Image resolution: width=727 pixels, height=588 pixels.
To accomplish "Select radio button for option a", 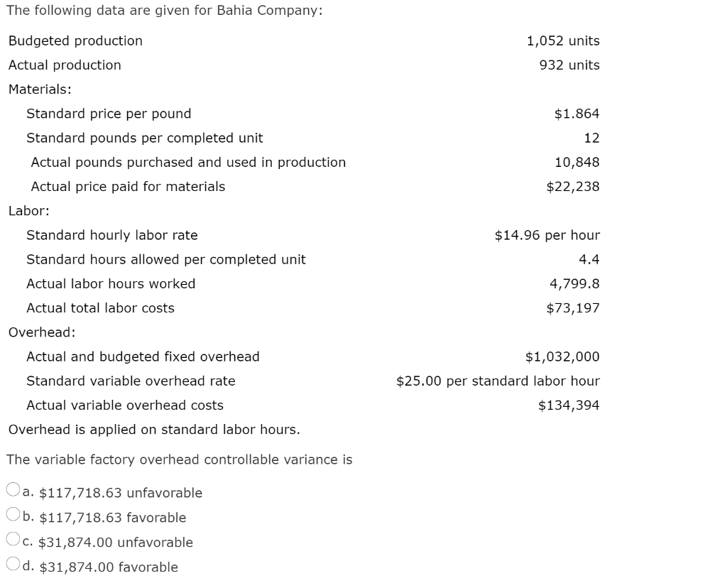I will [x=12, y=488].
